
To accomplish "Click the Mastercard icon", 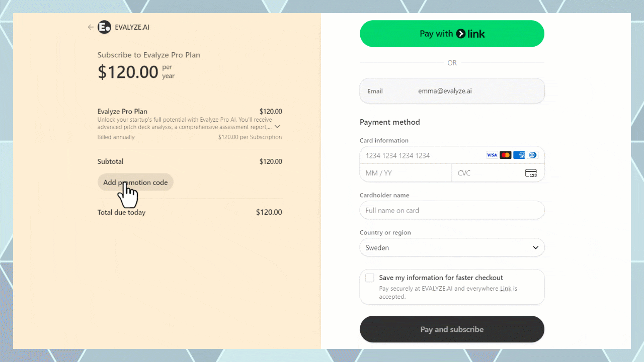I will (505, 155).
